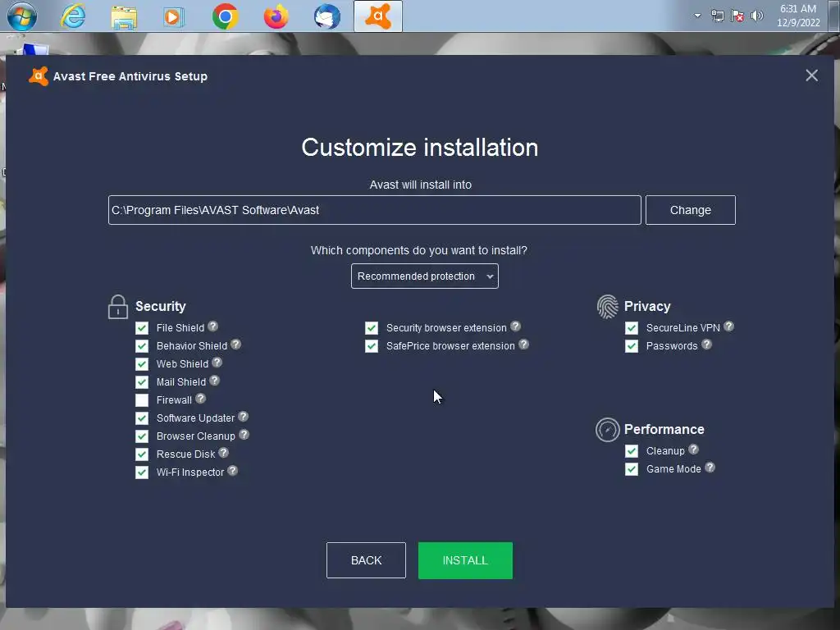Uncheck Rescue Disk checkbox
Viewport: 840px width, 630px height.
point(142,454)
